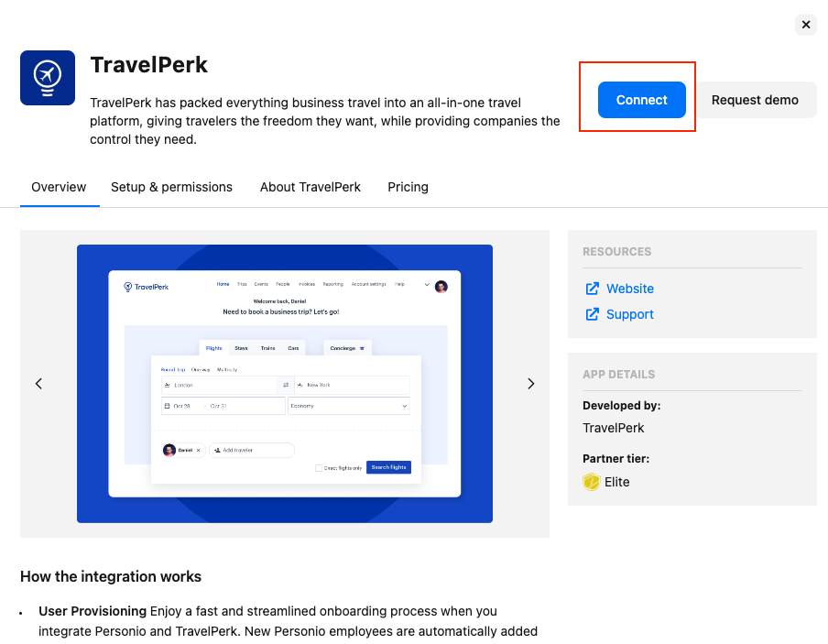Image resolution: width=828 pixels, height=644 pixels.
Task: Click the 'RESOURCES' section header
Action: pyautogui.click(x=616, y=252)
